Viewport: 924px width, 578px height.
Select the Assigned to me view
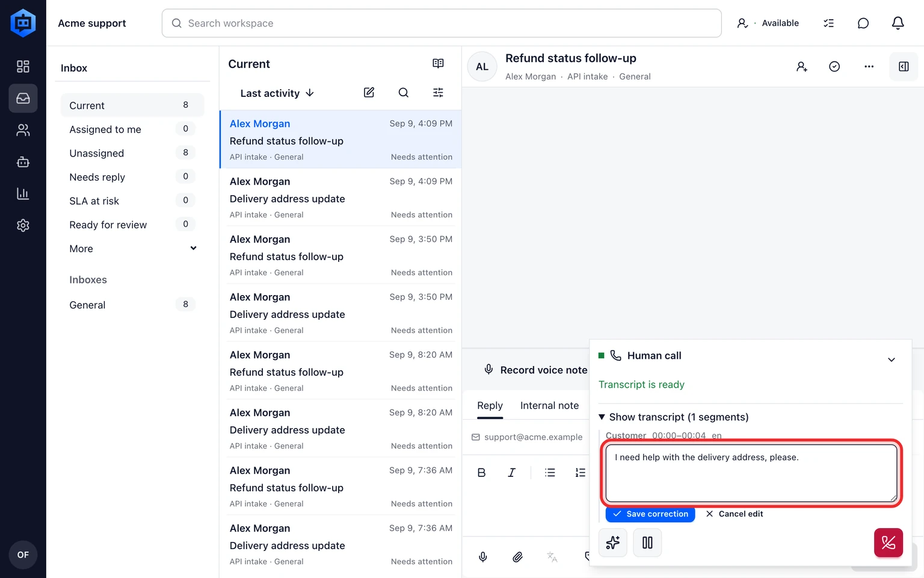[132, 129]
